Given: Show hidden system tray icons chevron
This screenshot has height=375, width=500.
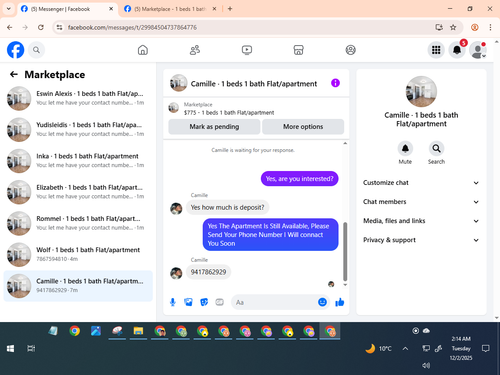Looking at the screenshot, I should (405, 349).
